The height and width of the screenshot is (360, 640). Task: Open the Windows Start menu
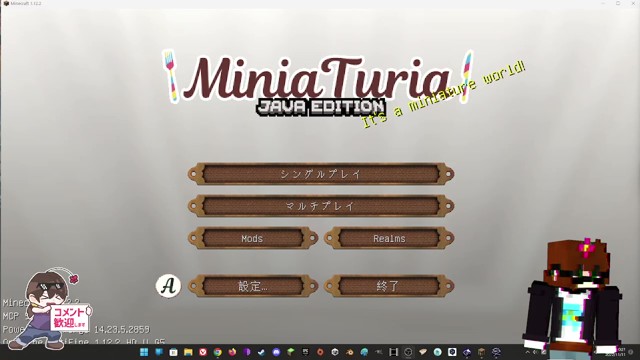coord(144,352)
